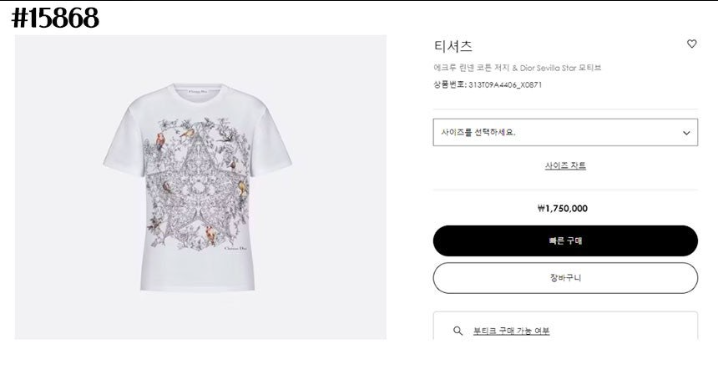Select the 티셔츠 product title
Image resolution: width=718 pixels, height=368 pixels.
453,46
